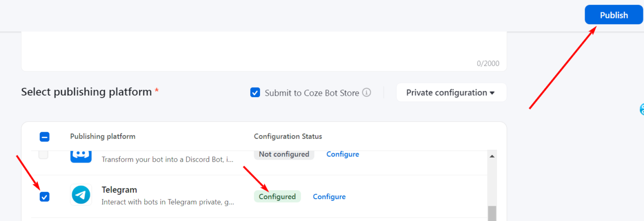This screenshot has height=221, width=644.
Task: Open the Private configuration dropdown
Action: coord(451,93)
